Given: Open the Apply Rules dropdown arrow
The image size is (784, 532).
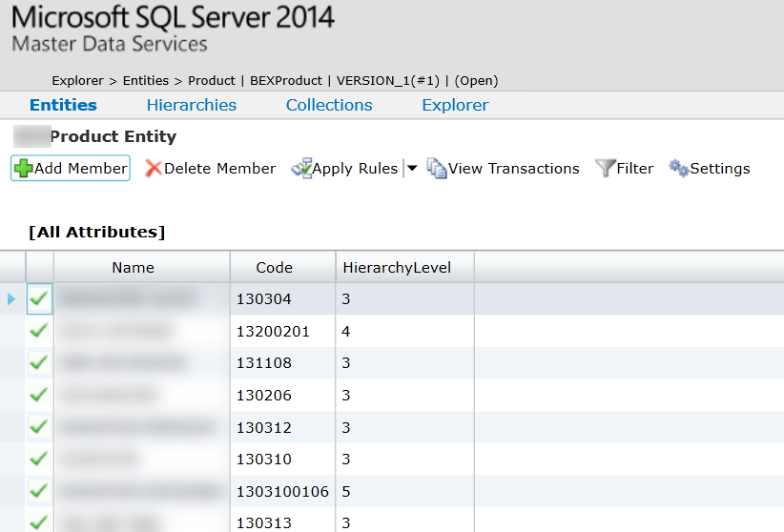Looking at the screenshot, I should click(412, 169).
